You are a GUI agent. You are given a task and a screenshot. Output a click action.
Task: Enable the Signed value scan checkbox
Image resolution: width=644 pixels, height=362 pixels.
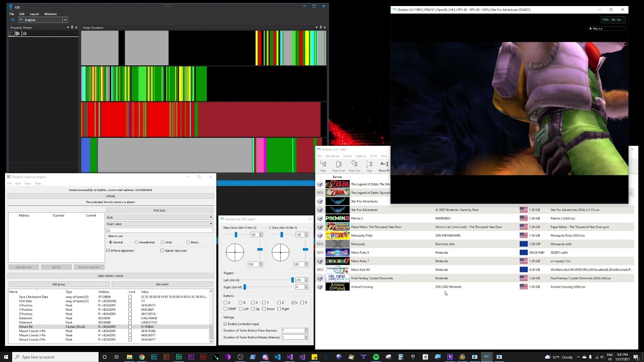(162, 250)
